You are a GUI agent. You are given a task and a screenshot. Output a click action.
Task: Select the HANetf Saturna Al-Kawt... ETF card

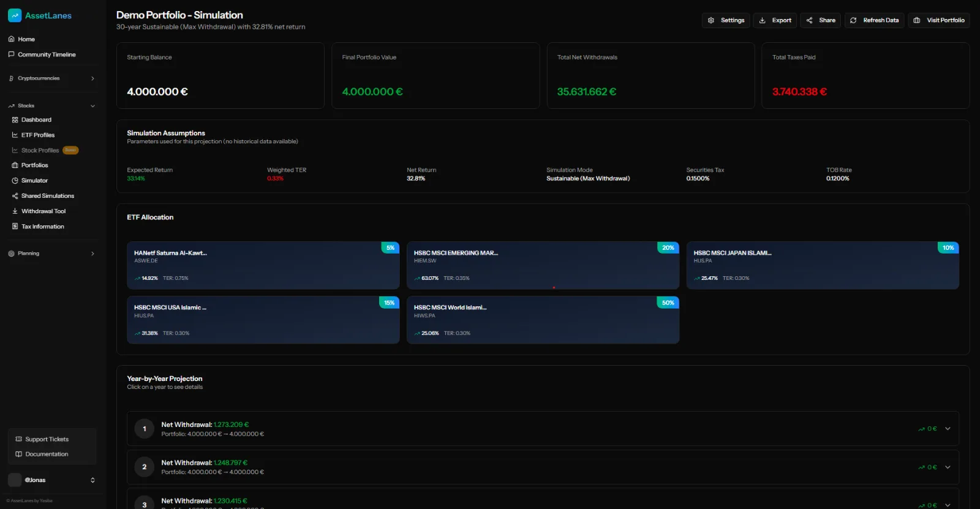point(263,265)
